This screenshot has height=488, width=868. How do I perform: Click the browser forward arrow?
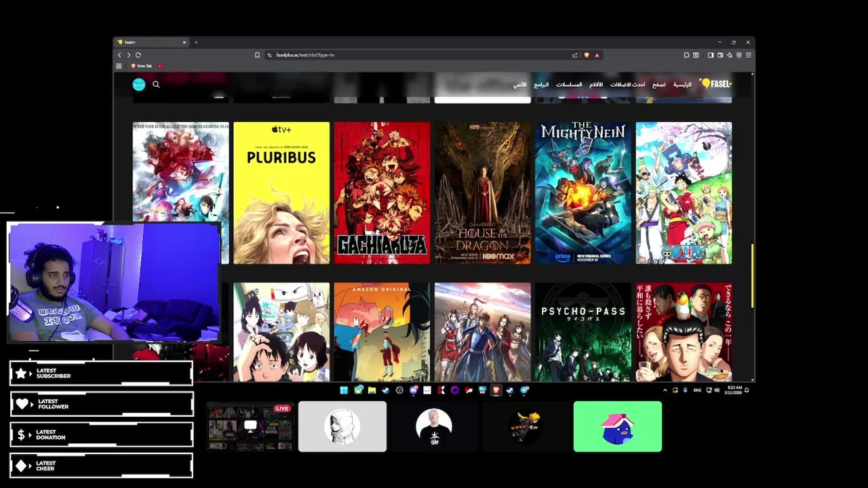128,55
